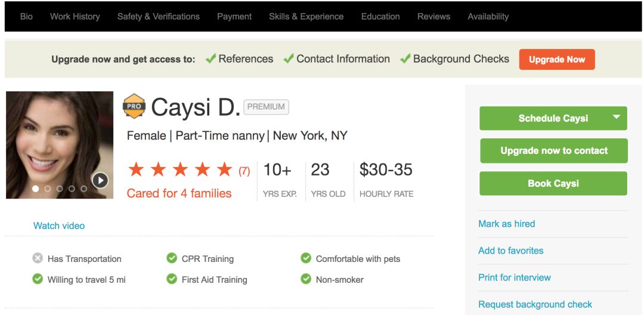Screen dimensions: 644x315
Task: Click the Book Caysi button
Action: (x=553, y=183)
